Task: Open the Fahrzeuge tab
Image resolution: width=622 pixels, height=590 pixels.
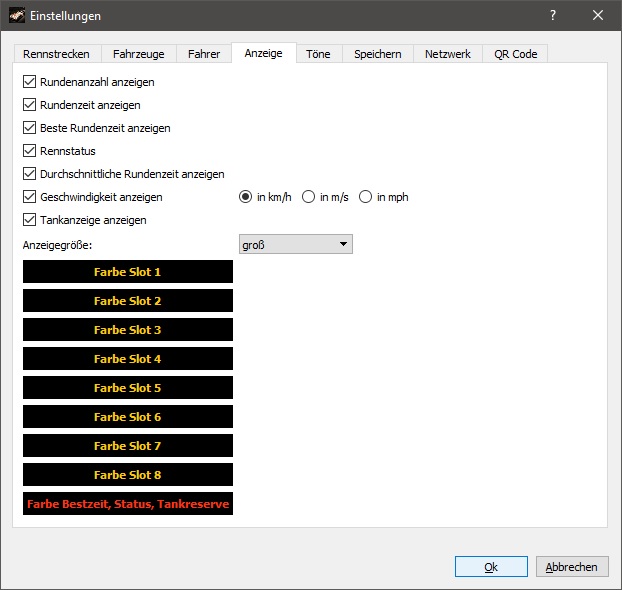Action: pyautogui.click(x=140, y=54)
